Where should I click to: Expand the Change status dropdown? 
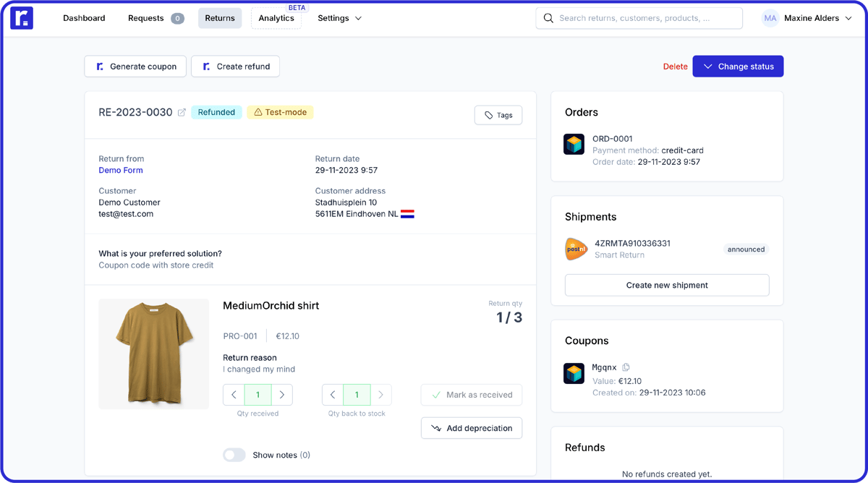pos(738,67)
